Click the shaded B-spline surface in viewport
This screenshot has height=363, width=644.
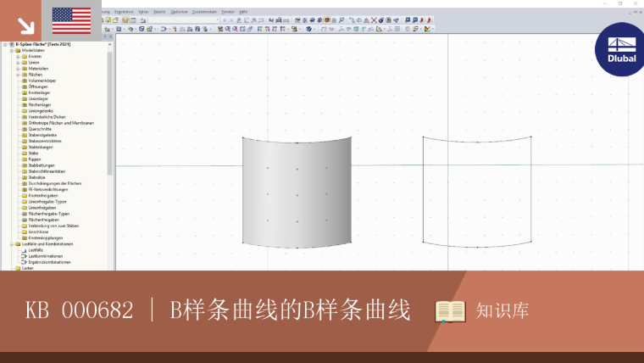297,193
